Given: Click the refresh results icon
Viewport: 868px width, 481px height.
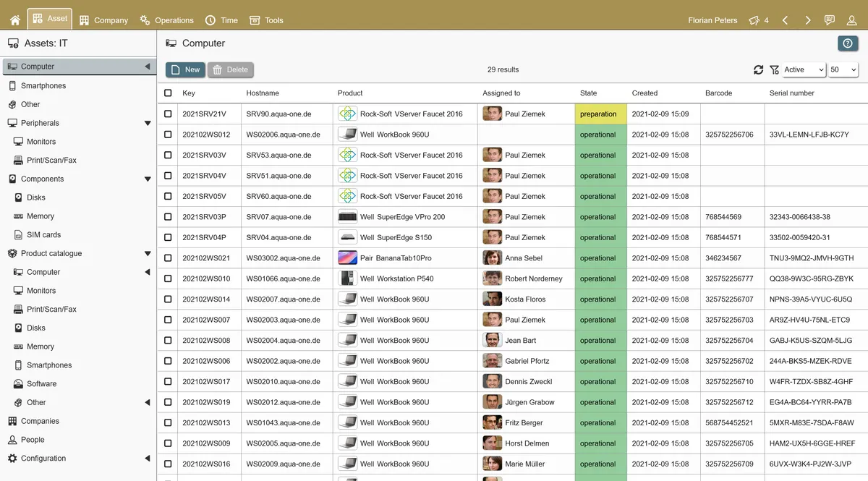Looking at the screenshot, I should [758, 69].
